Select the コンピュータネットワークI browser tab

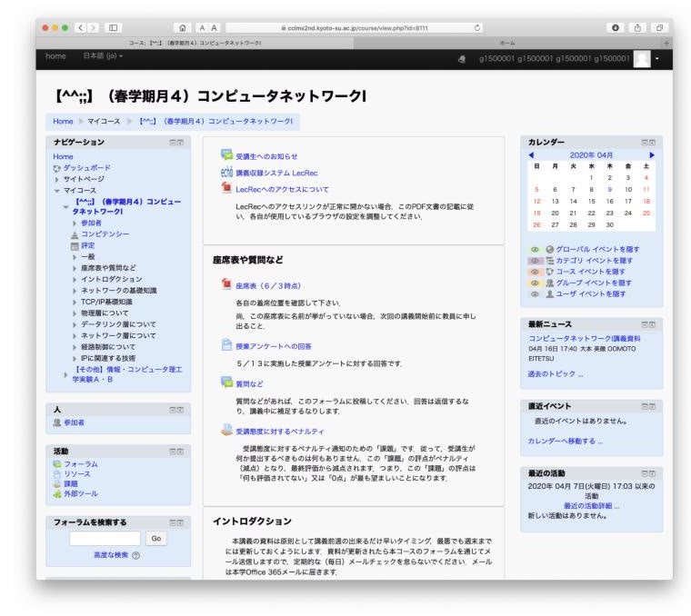click(195, 43)
